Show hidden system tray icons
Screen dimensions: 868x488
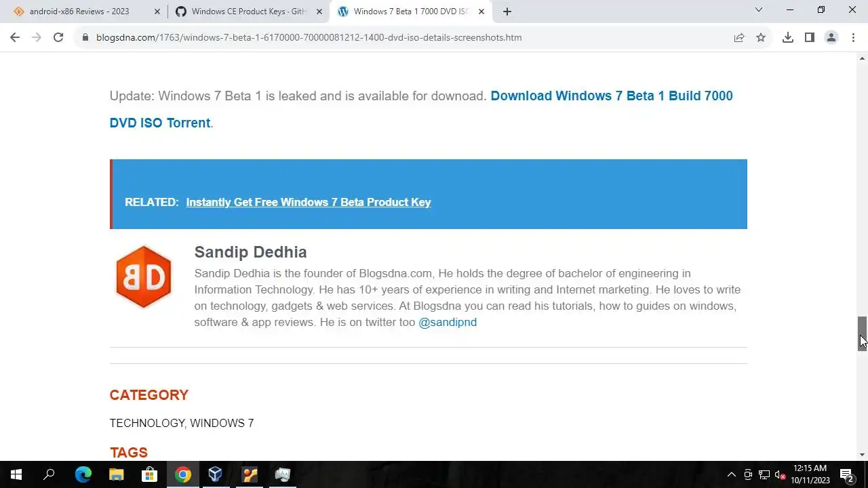731,474
